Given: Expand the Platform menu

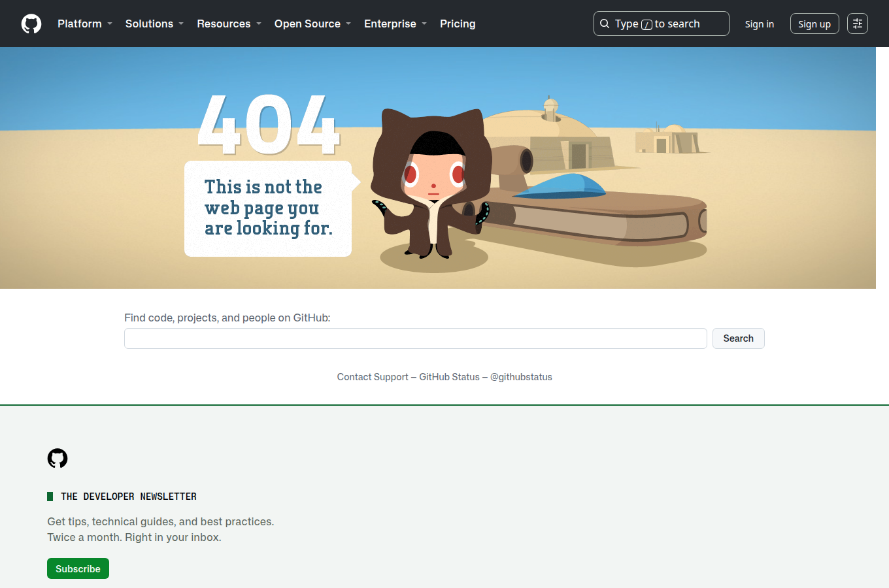Looking at the screenshot, I should tap(85, 24).
